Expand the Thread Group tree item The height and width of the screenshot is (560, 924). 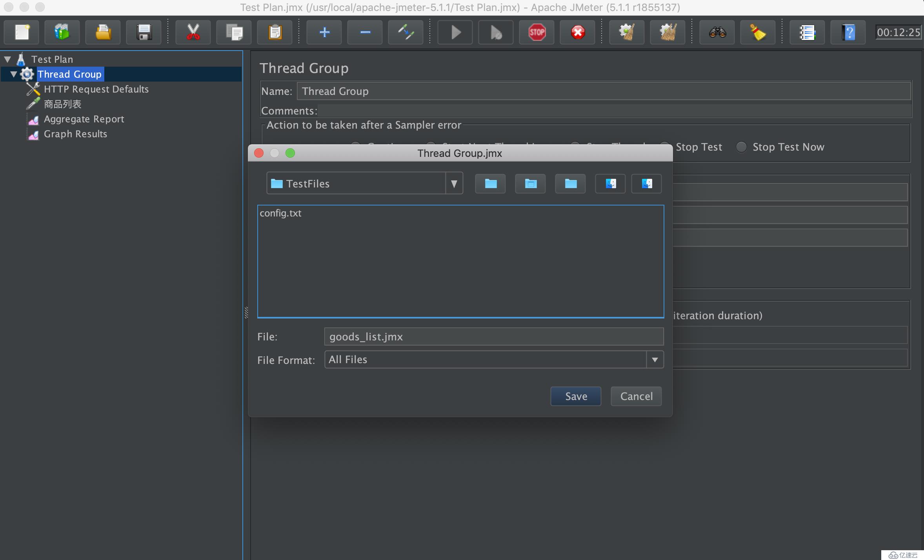tap(15, 73)
